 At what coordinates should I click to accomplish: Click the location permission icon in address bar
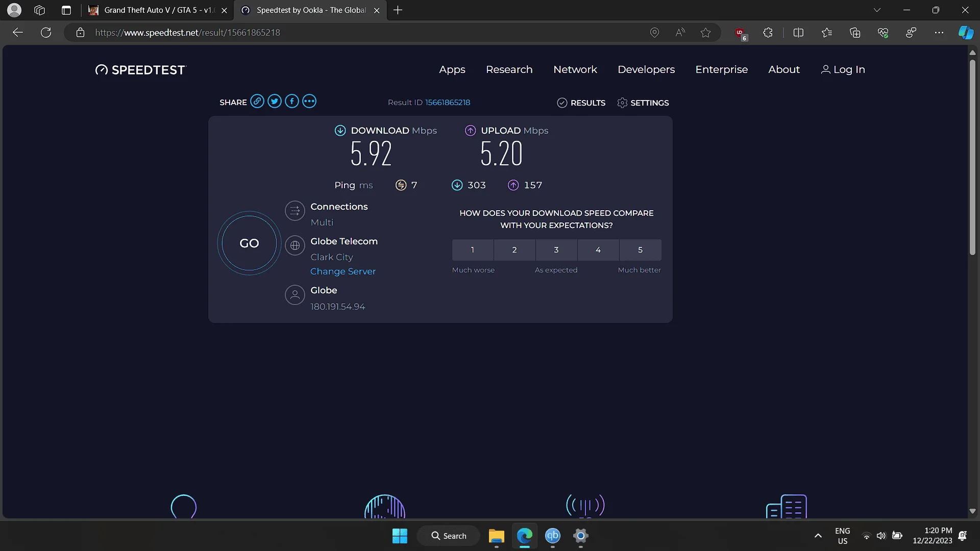point(654,33)
